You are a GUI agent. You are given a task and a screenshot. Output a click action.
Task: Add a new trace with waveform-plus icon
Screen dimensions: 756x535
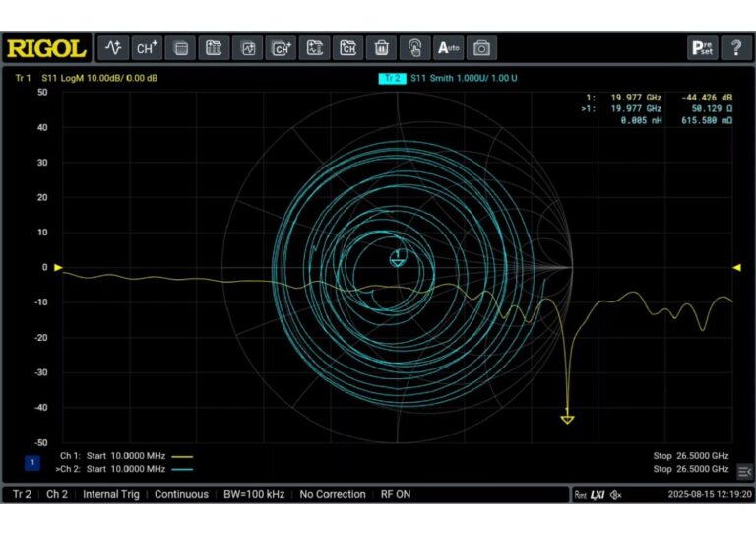click(113, 48)
